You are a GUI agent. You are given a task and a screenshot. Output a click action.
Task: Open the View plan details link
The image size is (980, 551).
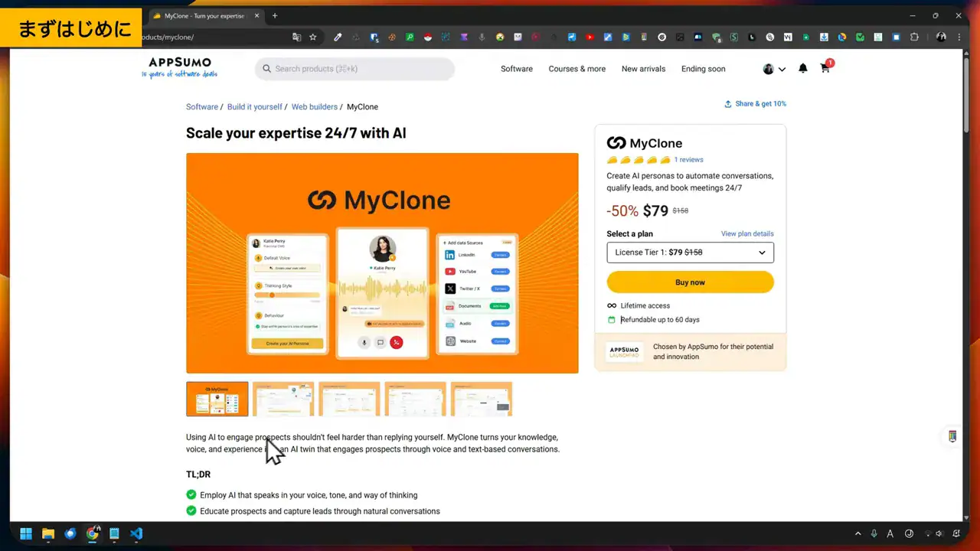pyautogui.click(x=746, y=233)
